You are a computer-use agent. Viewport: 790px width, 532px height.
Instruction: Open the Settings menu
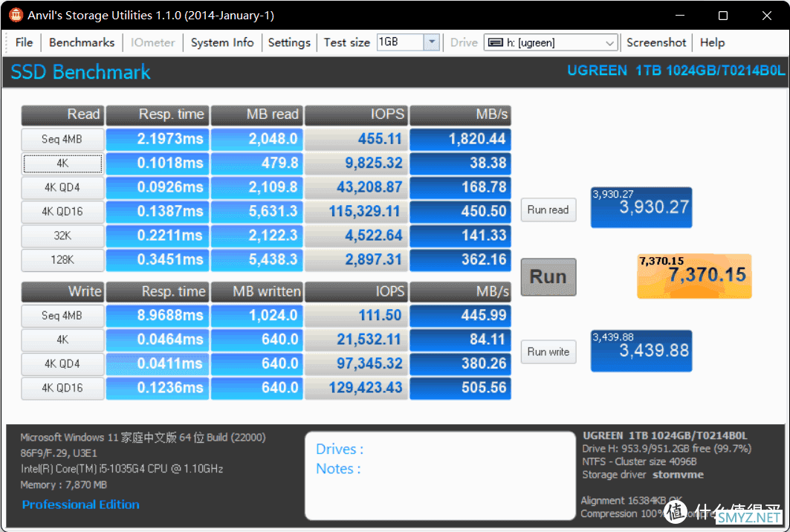point(289,42)
